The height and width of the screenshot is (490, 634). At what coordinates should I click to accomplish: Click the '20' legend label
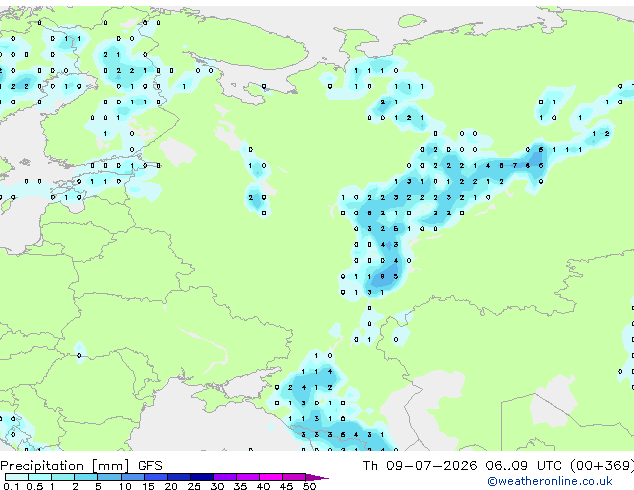[x=171, y=486]
